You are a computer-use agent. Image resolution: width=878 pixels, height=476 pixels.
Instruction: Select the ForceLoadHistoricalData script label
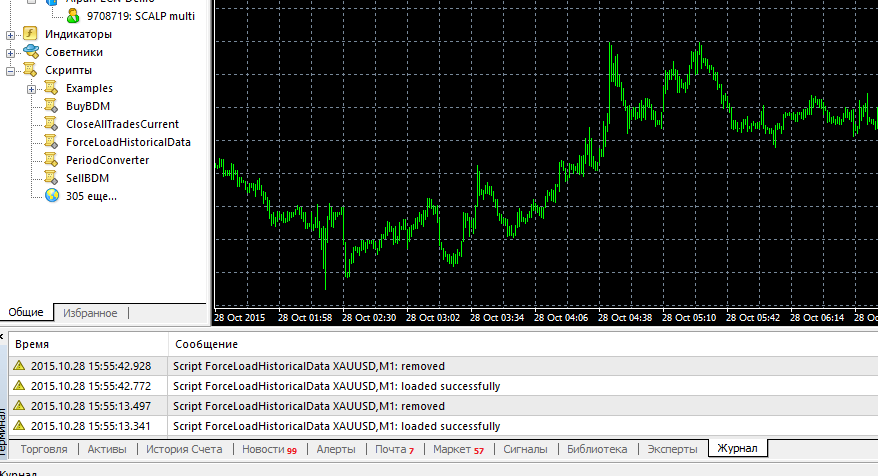(x=128, y=142)
